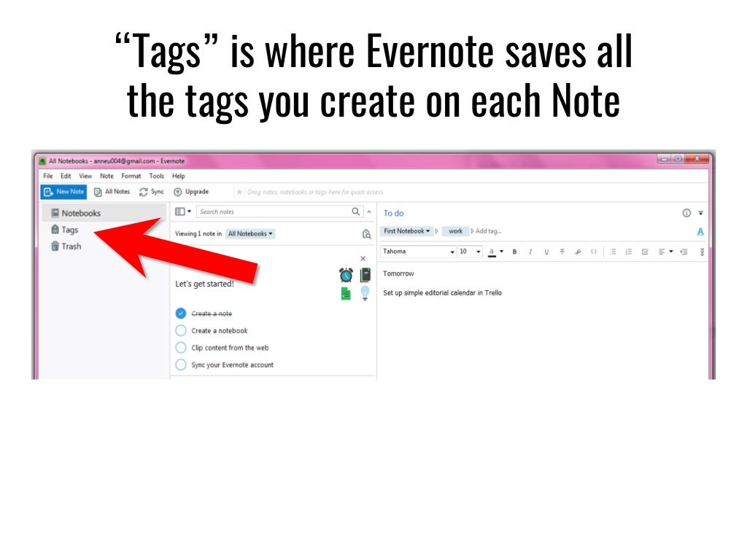Click the work tag
Viewport: 747px width, 560px height.
pos(455,231)
